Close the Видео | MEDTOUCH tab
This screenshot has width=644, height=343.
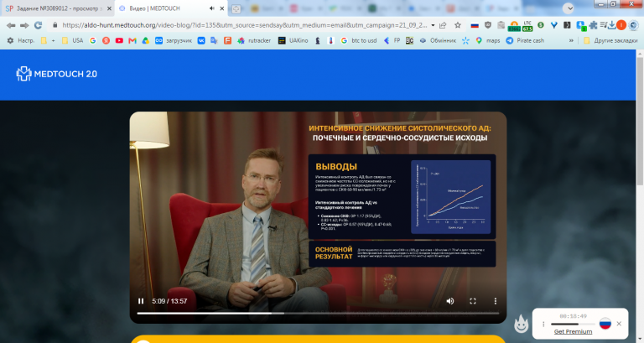[x=221, y=8]
